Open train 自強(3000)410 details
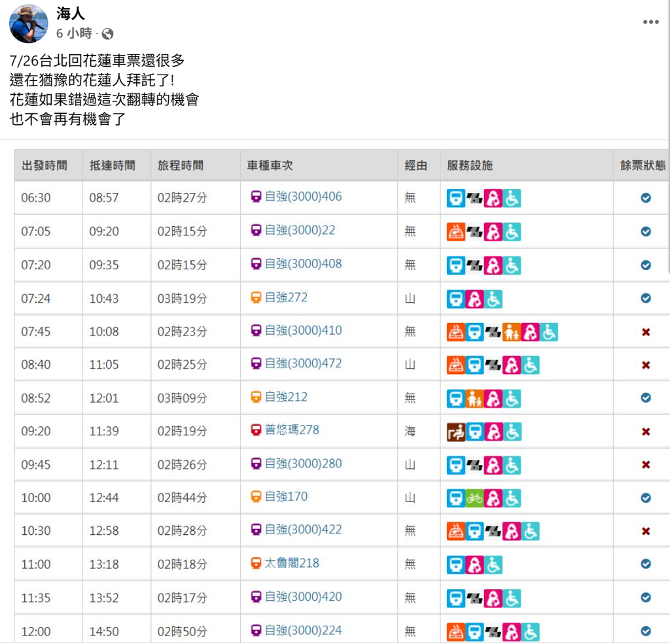670x644 pixels. pos(304,330)
